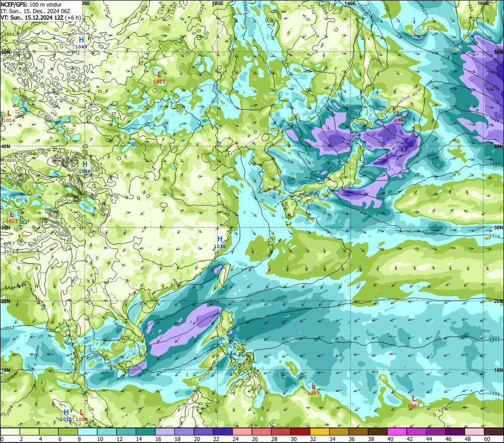The height and width of the screenshot is (443, 504).
Task: Pick the dark red 30–32 legend swatch
Action: click(x=300, y=432)
